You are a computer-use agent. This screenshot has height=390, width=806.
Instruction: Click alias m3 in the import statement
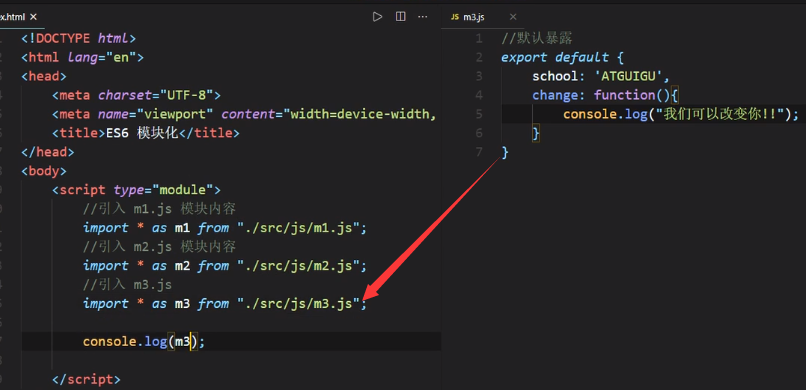click(182, 304)
